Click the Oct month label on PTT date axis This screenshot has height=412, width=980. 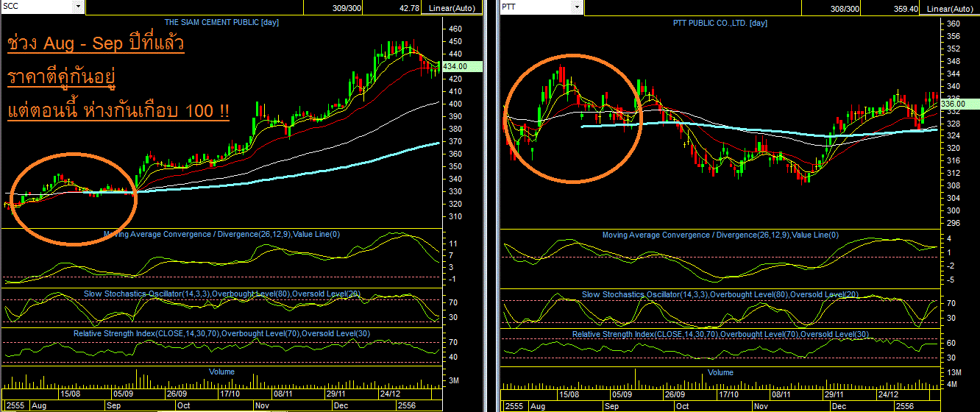point(682,406)
